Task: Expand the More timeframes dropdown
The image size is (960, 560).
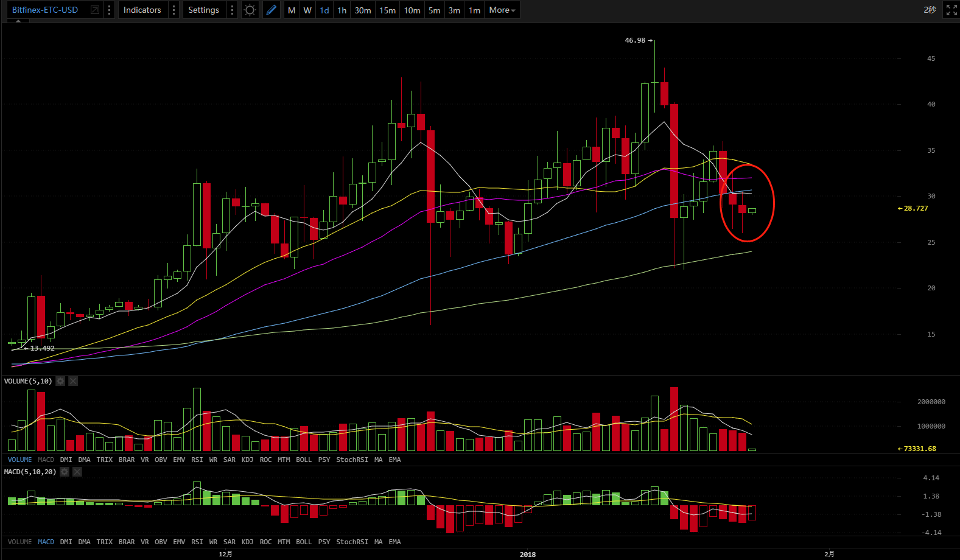Action: click(x=502, y=10)
